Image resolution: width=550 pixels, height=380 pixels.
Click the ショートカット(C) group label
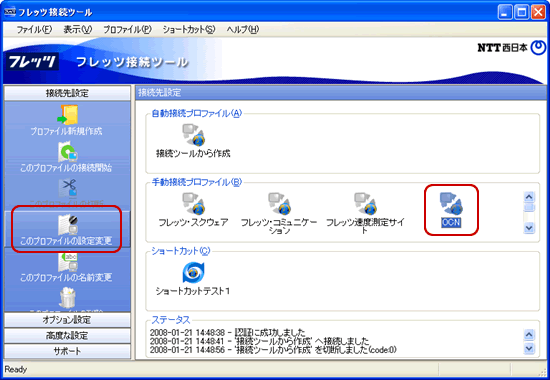(181, 251)
